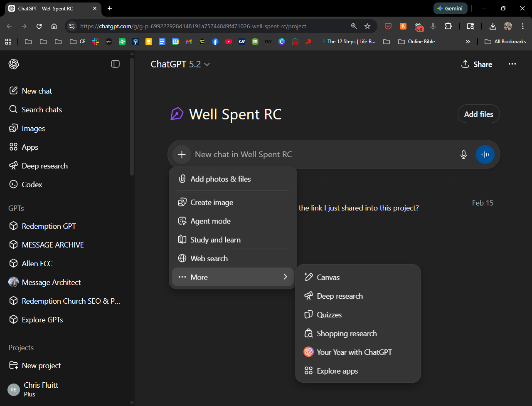Show hidden bookmarks with chevron

coord(468,42)
